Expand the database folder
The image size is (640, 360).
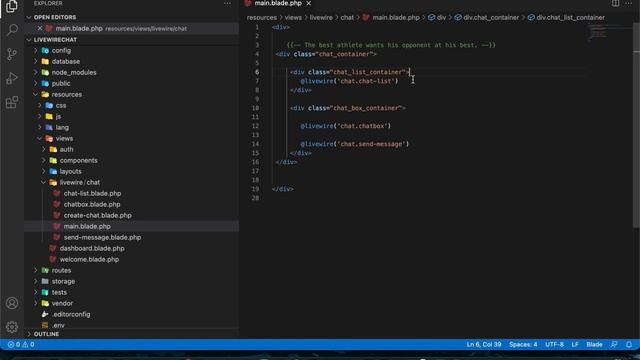click(65, 62)
